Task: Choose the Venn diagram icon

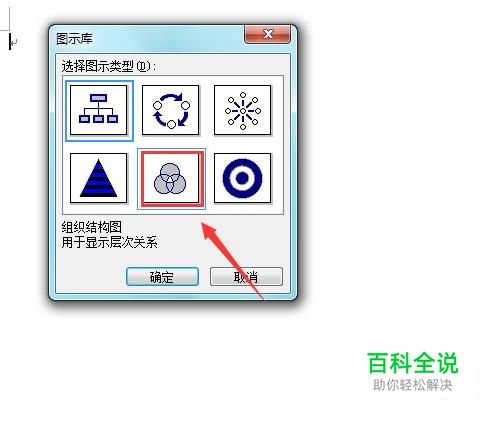Action: click(171, 178)
